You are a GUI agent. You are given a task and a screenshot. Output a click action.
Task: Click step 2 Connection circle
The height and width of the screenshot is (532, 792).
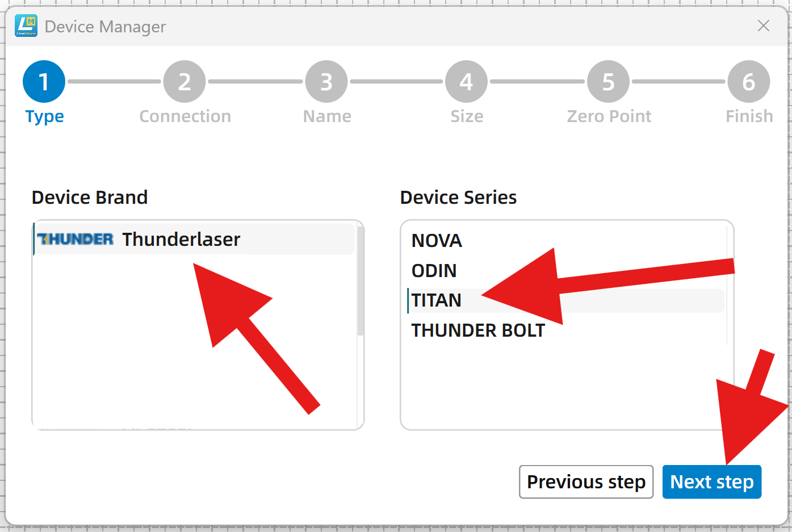(185, 82)
